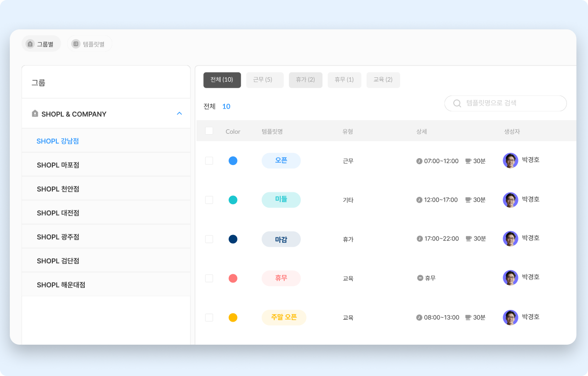The height and width of the screenshot is (376, 588).
Task: Click the teal color dot for 미들
Action: [x=233, y=200]
